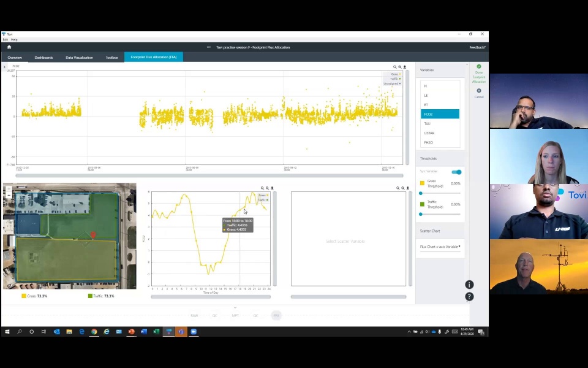Open Flux Chart x-axis Variable dropdown
Viewport: 588px width, 368px height.
pyautogui.click(x=440, y=247)
